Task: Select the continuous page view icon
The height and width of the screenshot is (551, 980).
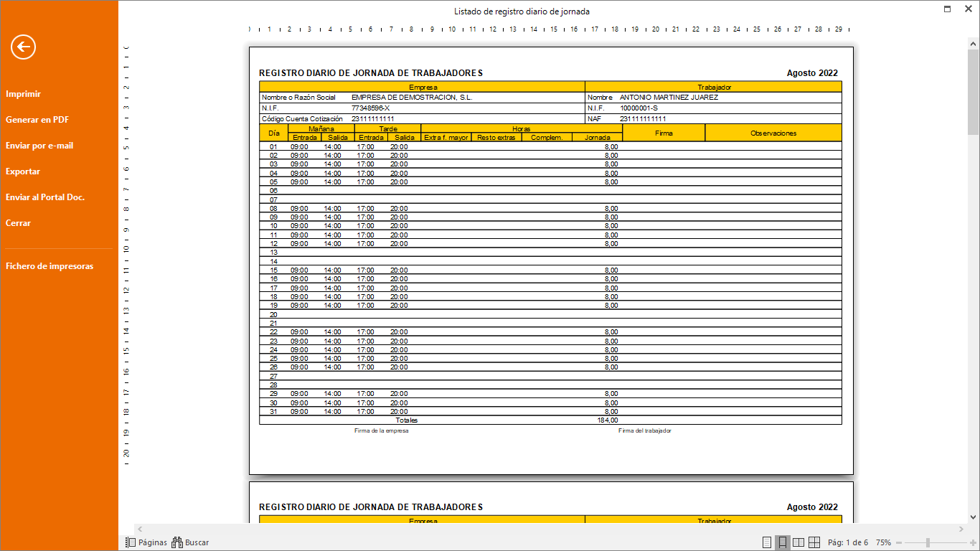Action: point(783,542)
